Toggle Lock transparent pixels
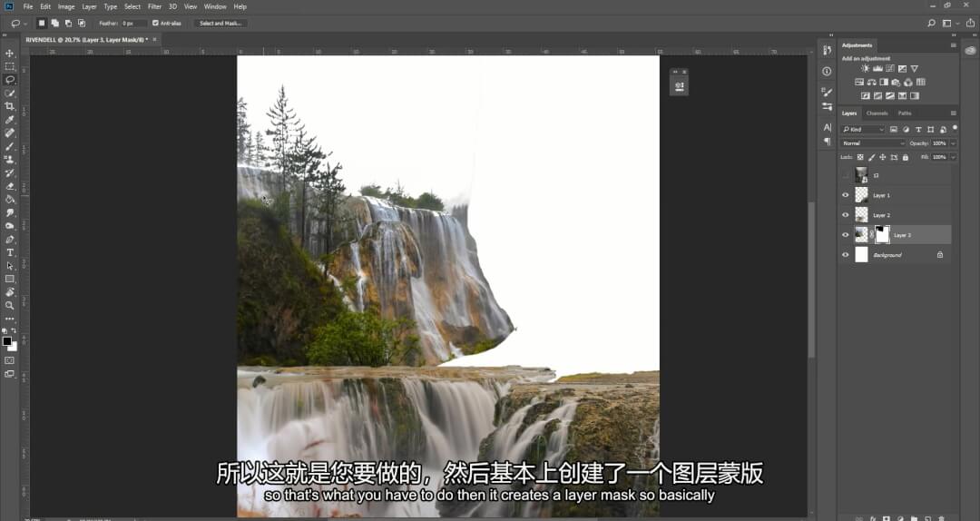980x521 pixels. click(x=860, y=158)
